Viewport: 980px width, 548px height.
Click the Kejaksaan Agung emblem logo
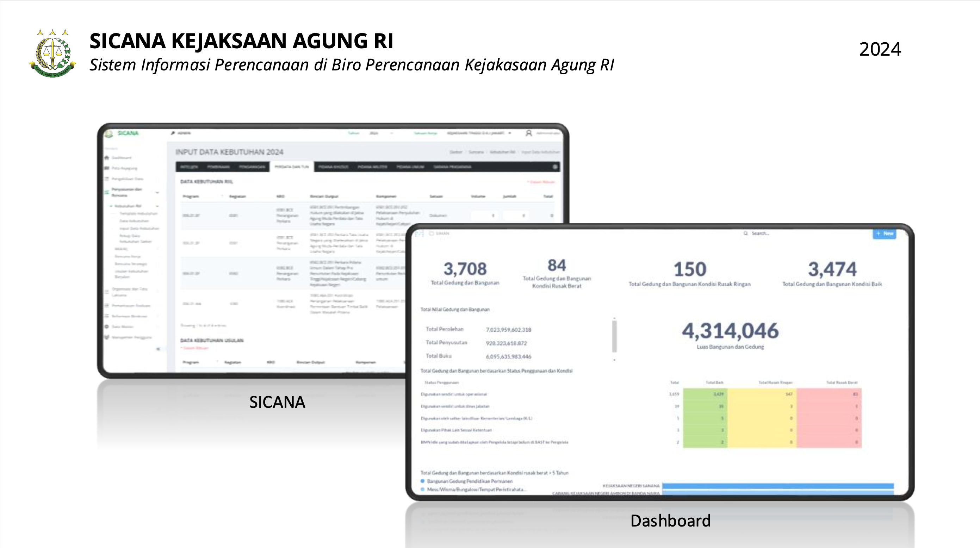(52, 54)
